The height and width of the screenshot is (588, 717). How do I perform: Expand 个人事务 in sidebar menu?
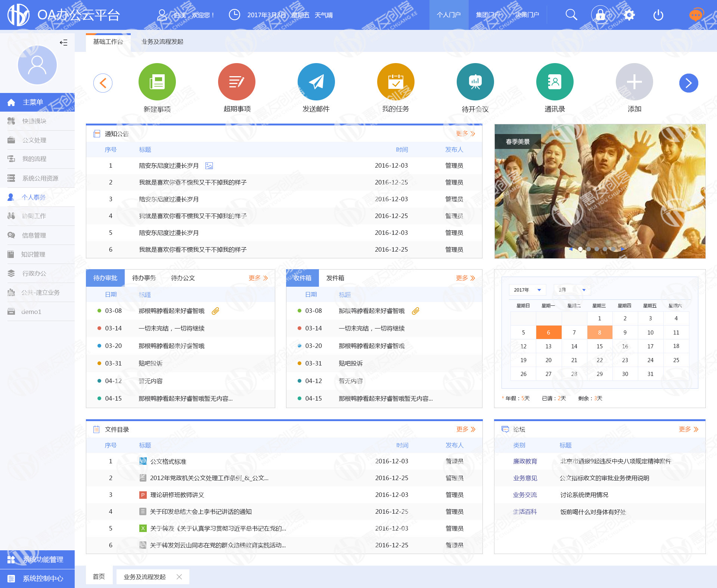coord(34,197)
